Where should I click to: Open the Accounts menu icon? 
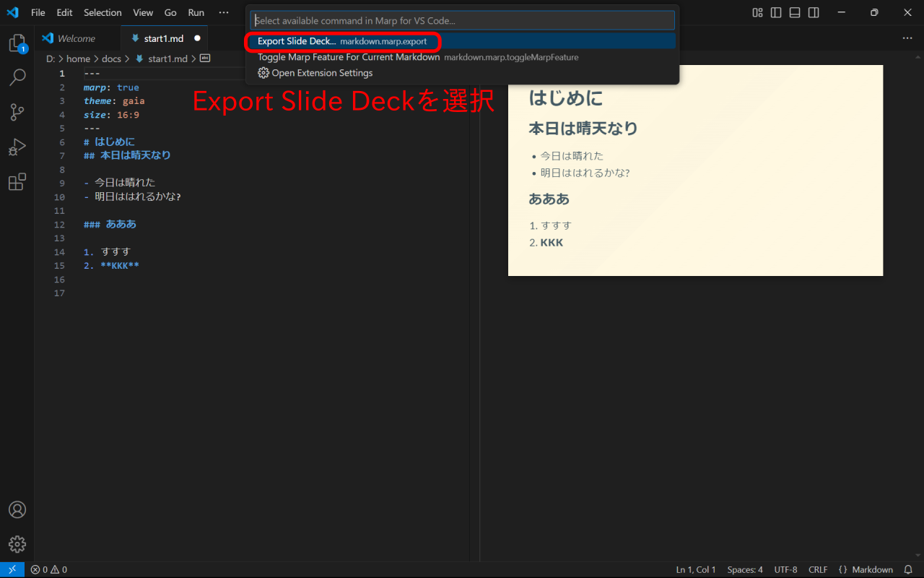[x=17, y=509]
